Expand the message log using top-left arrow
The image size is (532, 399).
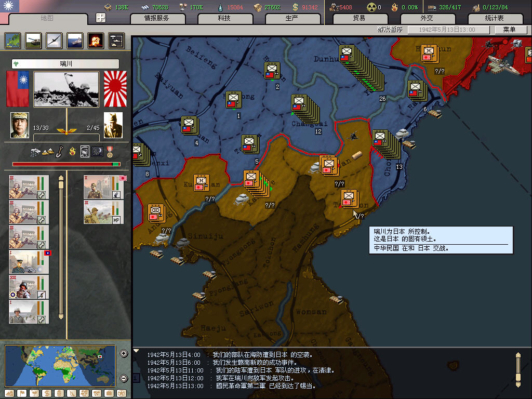coord(137,351)
